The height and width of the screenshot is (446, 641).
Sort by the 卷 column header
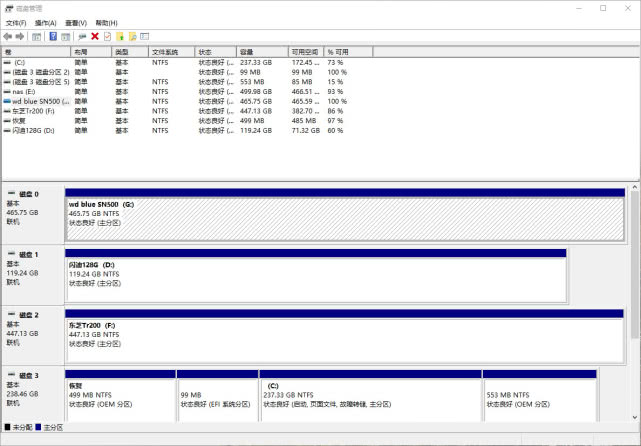pos(36,52)
